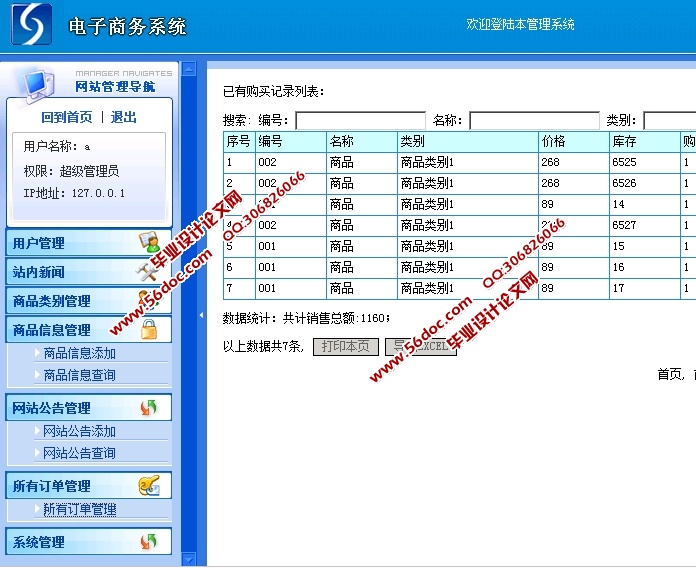696x568 pixels.
Task: Expand the 商品类别管理 menu section
Action: 51,301
